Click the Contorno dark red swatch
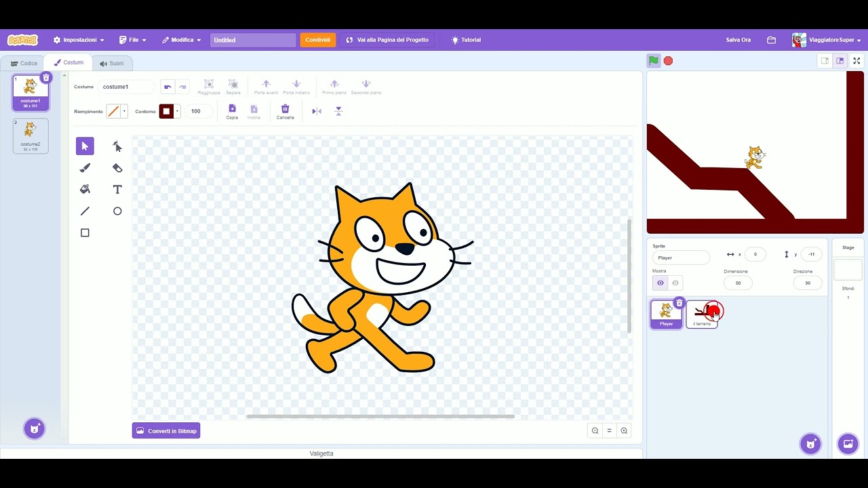 pos(166,111)
